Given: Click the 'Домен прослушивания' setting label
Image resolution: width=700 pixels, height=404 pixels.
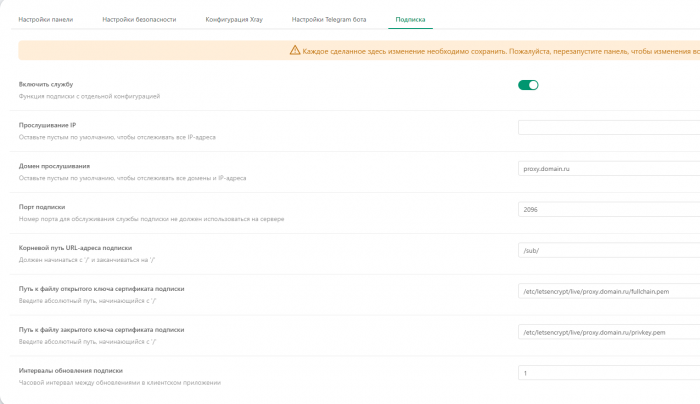Looking at the screenshot, I should coord(55,166).
